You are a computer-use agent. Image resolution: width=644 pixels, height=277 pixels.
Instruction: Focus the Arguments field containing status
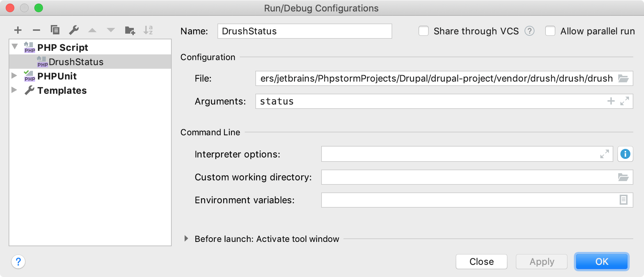444,101
